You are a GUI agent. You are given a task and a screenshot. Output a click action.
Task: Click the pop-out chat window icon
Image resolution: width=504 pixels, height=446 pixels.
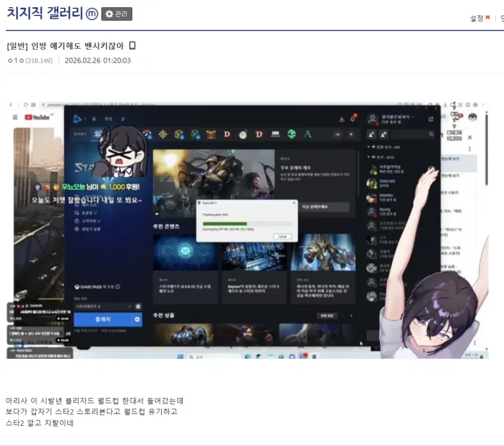pyautogui.click(x=430, y=119)
